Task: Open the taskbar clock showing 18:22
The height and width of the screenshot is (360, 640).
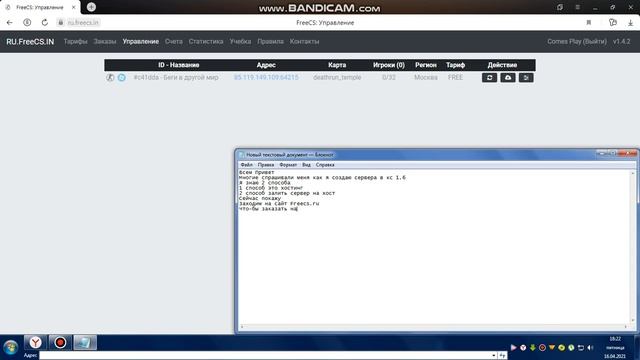Action: [x=615, y=339]
